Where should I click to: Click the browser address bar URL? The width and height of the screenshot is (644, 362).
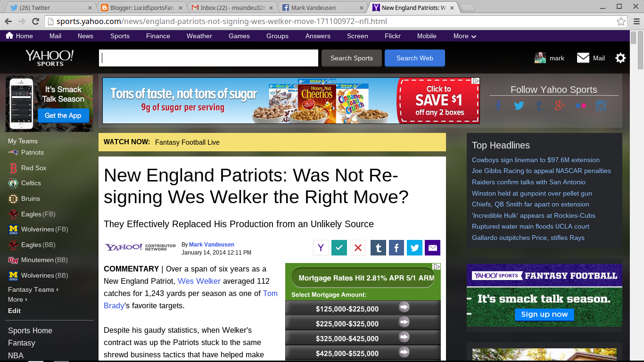click(x=222, y=21)
